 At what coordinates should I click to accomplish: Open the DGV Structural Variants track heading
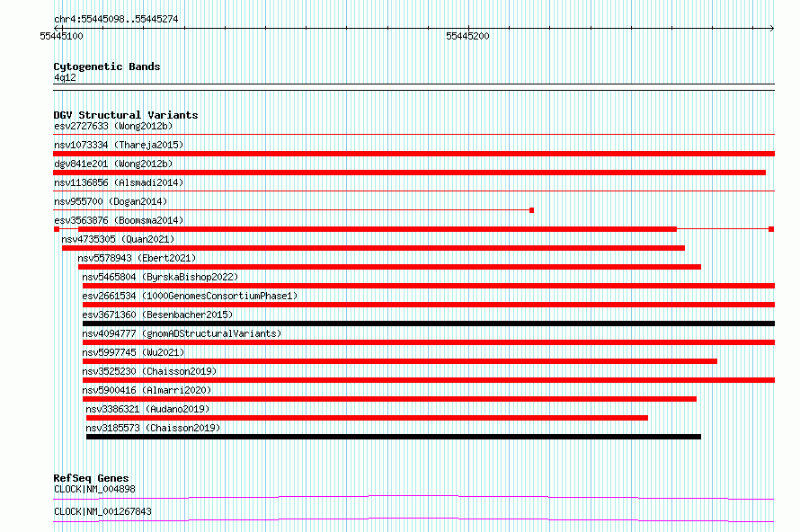pyautogui.click(x=126, y=115)
